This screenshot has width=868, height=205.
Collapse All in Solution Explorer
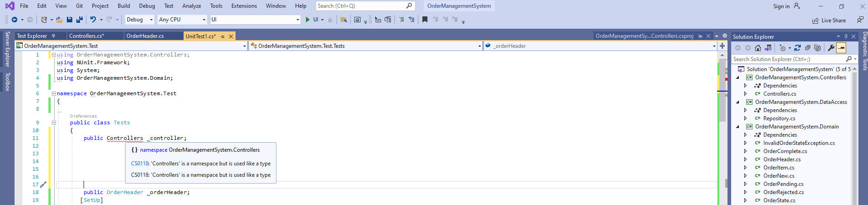coord(808,48)
